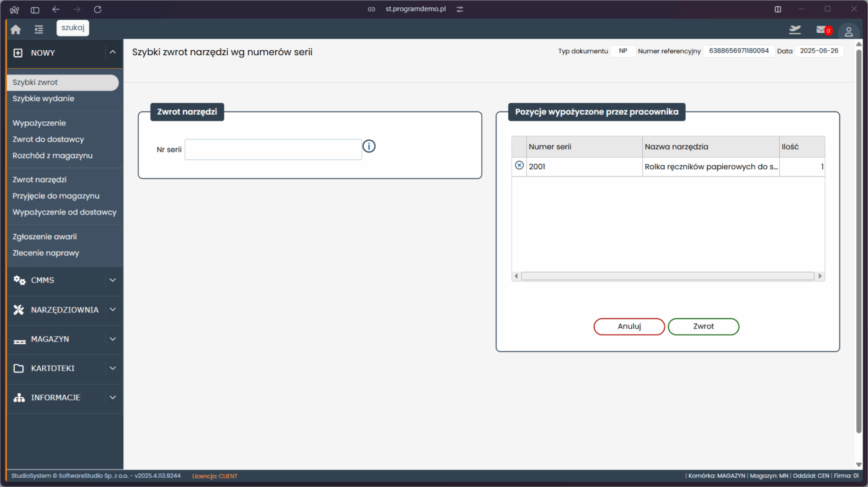Expand the NARZĘDZIOWNIA section

click(x=112, y=309)
